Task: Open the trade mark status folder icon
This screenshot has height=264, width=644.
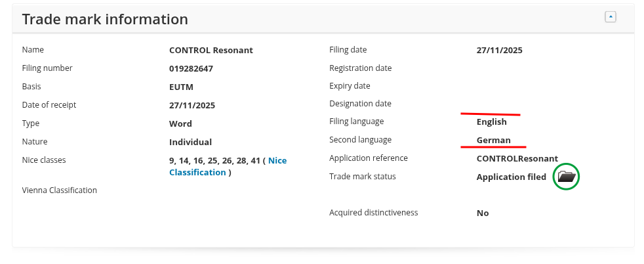Action: (x=566, y=177)
